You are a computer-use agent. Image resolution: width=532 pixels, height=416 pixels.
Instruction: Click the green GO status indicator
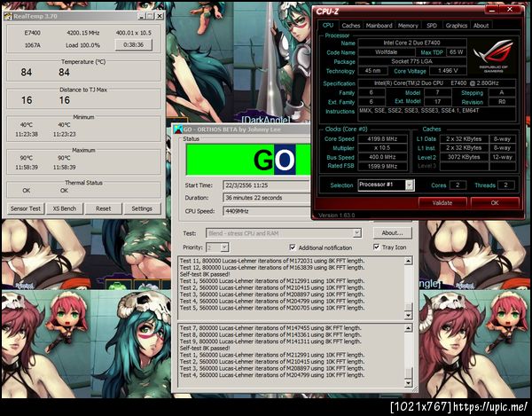(x=248, y=160)
